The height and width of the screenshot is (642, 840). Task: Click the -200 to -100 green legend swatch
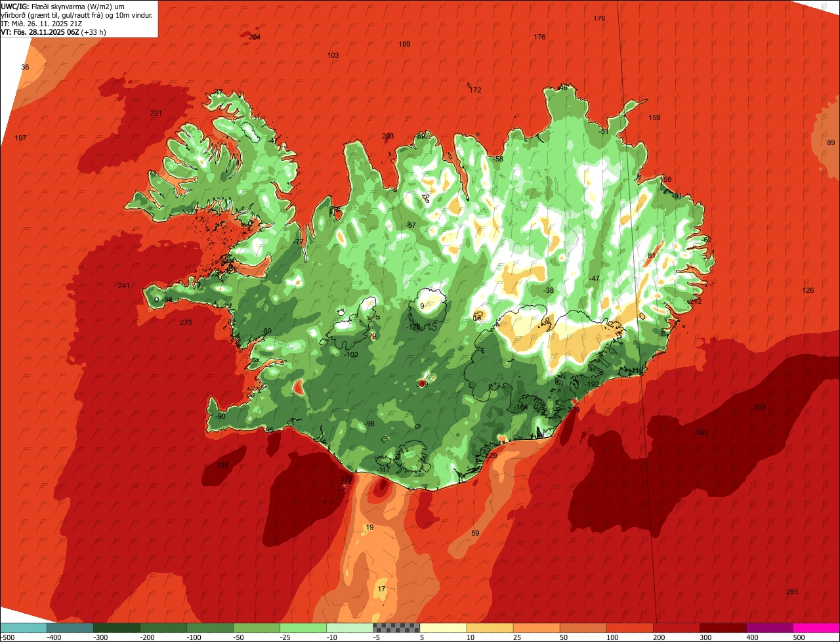click(163, 628)
